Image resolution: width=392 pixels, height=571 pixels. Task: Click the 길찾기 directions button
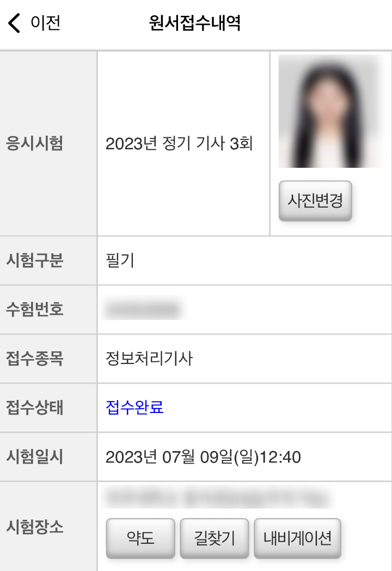215,538
